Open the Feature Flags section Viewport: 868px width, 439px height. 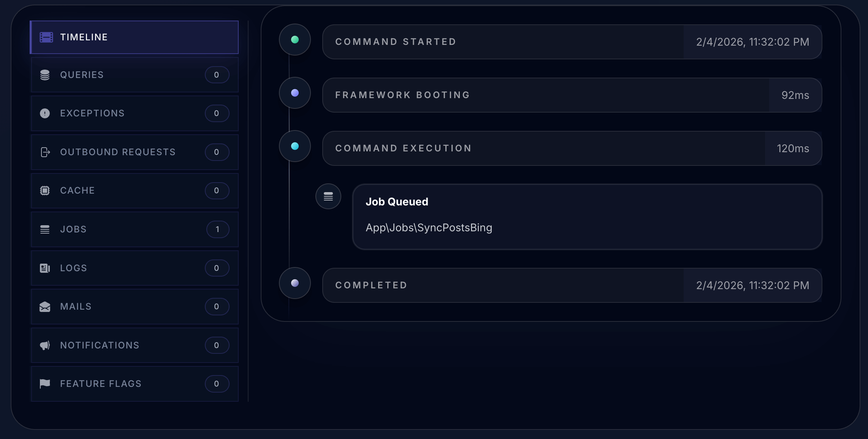tap(134, 383)
